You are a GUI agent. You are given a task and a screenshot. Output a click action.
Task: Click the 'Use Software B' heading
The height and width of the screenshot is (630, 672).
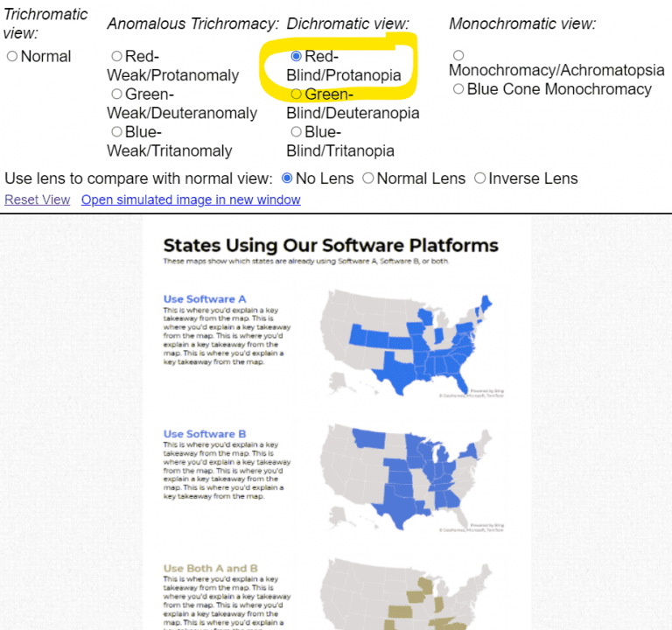pos(205,434)
